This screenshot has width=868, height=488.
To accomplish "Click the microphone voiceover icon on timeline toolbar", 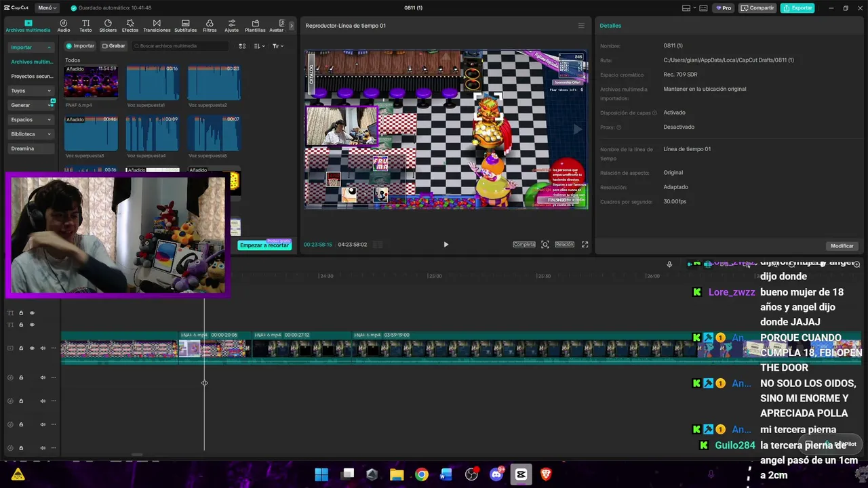I will click(669, 264).
